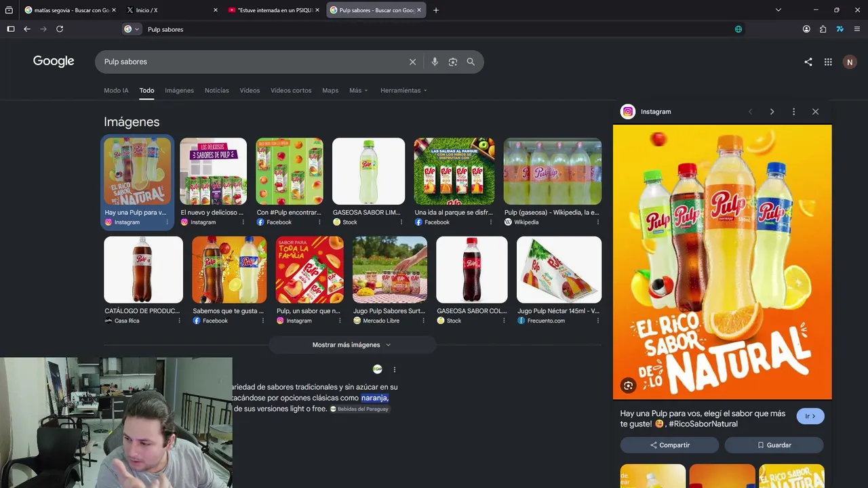Open the Google apps grid
Screen dimensions: 868x488
828,62
